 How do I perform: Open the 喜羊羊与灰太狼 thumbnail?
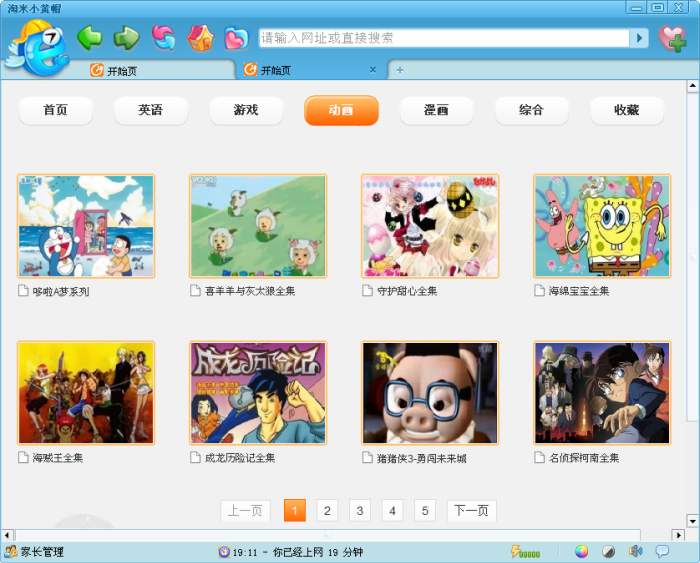pyautogui.click(x=258, y=226)
